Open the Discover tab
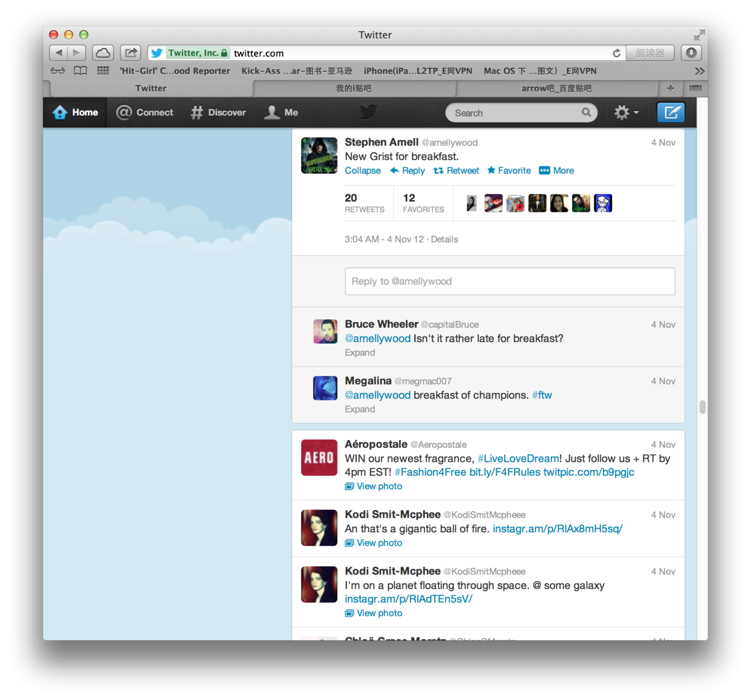The width and height of the screenshot is (751, 700). (x=218, y=112)
